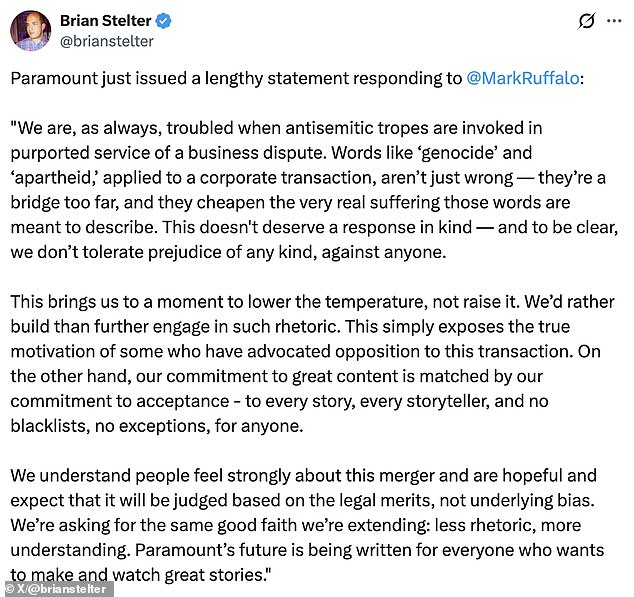Click the line starting 'This brings us to a moment'

pyautogui.click(x=312, y=302)
